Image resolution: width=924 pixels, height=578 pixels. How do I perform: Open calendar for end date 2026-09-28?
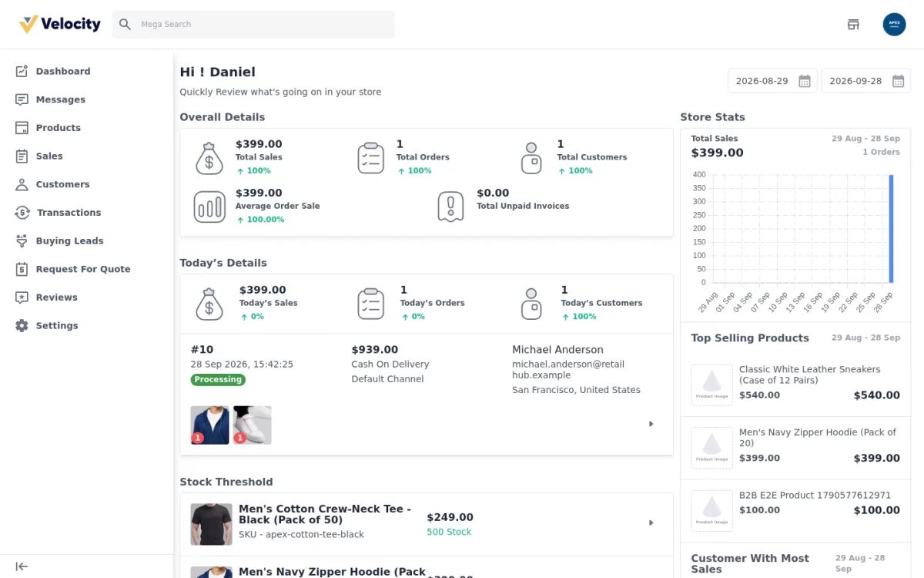(x=898, y=81)
